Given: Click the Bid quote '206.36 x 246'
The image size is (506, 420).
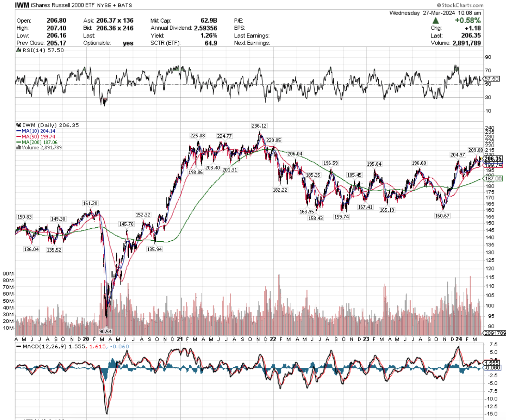Looking at the screenshot, I should (x=115, y=28).
